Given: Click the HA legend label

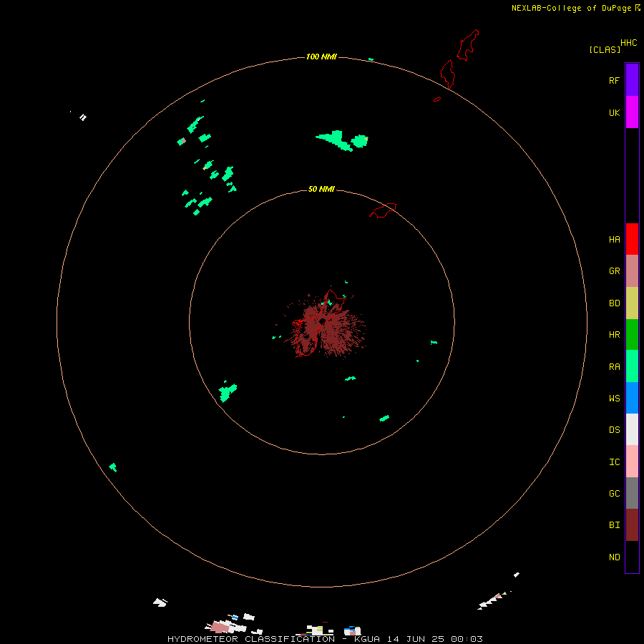Looking at the screenshot, I should coord(614,239).
